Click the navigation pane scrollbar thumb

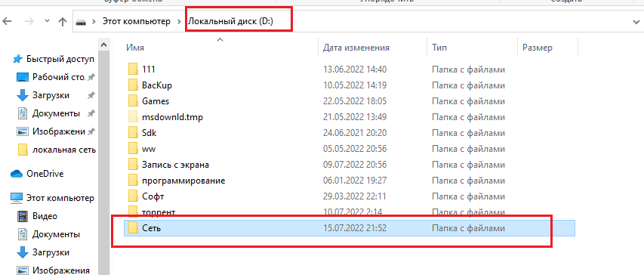point(104,162)
